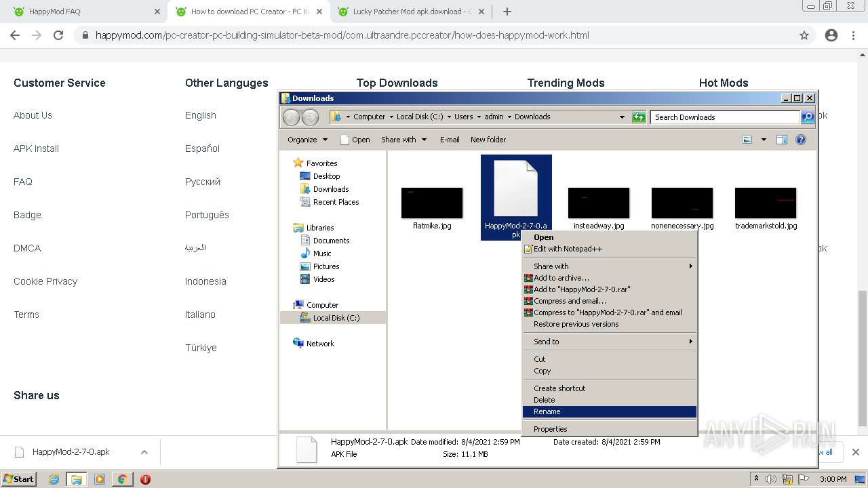
Task: Open the HappyMod-2-7-0.apk download options chevron
Action: [144, 452]
